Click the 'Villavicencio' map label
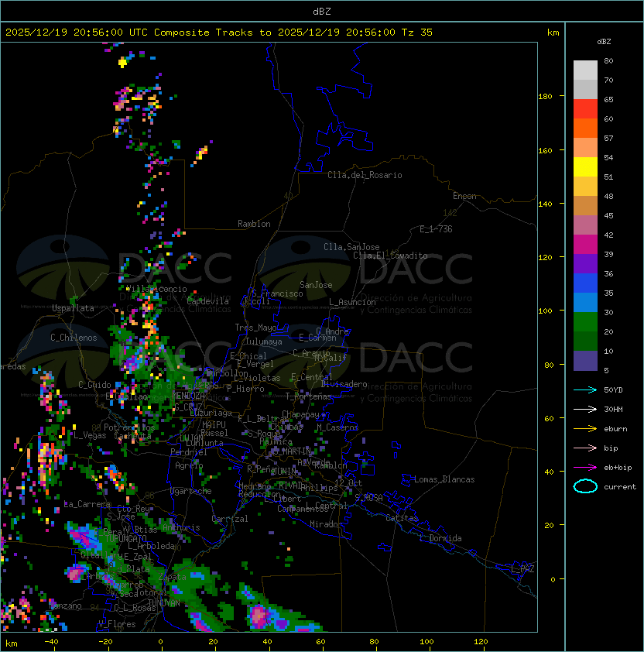The image size is (644, 652). click(x=156, y=289)
